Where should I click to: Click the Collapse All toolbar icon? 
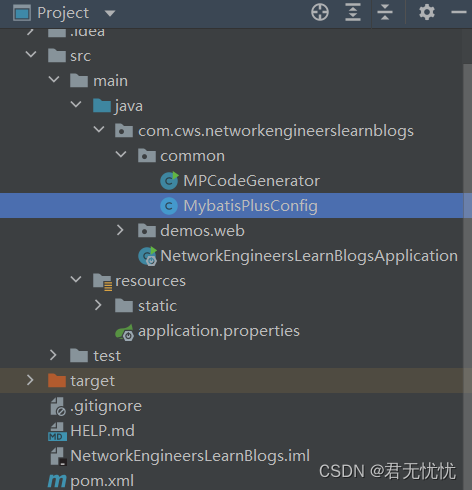[x=385, y=13]
